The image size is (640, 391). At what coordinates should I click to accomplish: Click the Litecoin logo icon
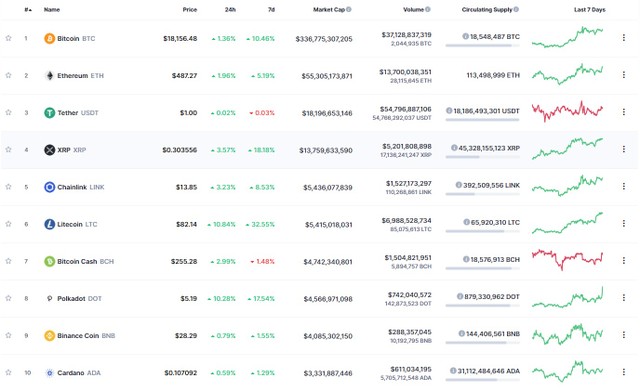click(49, 224)
